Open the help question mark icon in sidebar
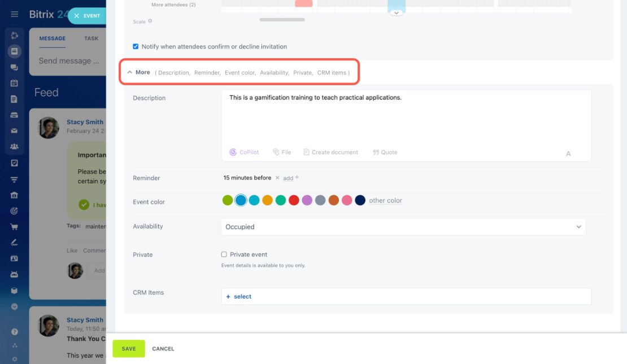Image resolution: width=627 pixels, height=364 pixels. tap(14, 332)
